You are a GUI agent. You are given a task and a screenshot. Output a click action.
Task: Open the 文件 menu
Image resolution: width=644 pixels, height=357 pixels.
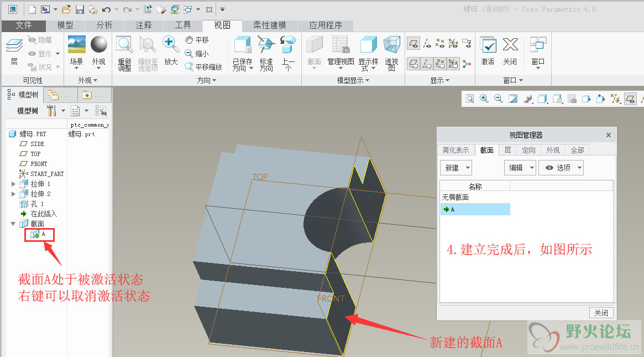coord(24,25)
